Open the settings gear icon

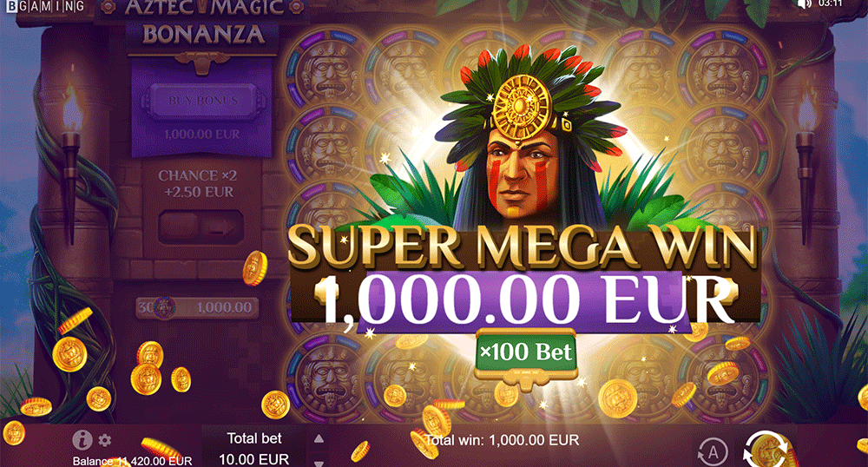[105, 440]
